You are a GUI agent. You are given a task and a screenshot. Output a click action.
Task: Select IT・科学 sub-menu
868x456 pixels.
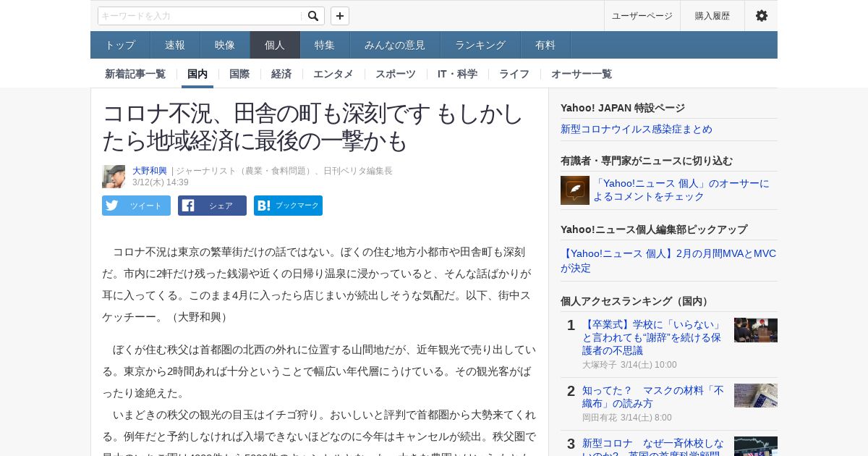[x=457, y=74]
